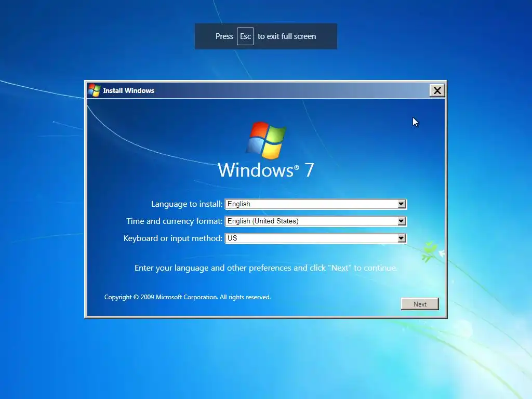
Task: Click the "Language to install:" label
Action: 187,204
